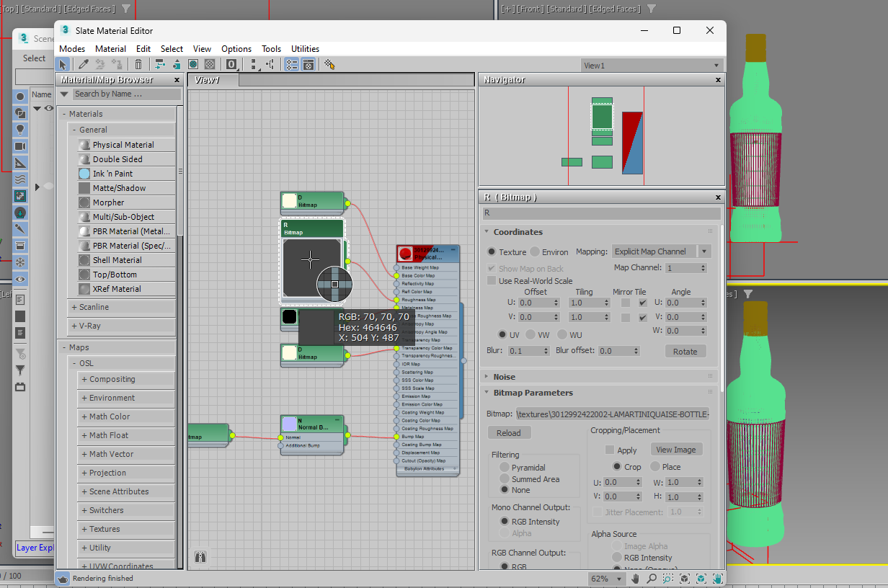Viewport: 888px width, 588px height.
Task: Choose Pyramidal filtering option
Action: tap(505, 468)
